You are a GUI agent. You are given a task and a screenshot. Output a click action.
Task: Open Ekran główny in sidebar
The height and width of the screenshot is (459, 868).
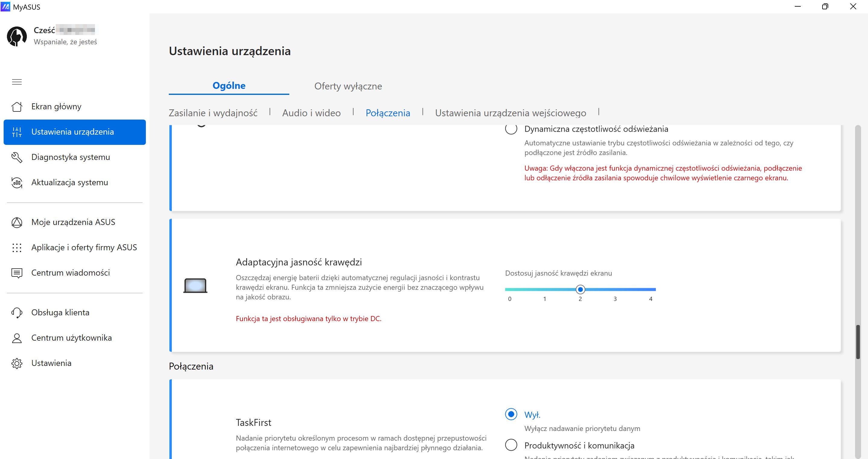(x=75, y=107)
